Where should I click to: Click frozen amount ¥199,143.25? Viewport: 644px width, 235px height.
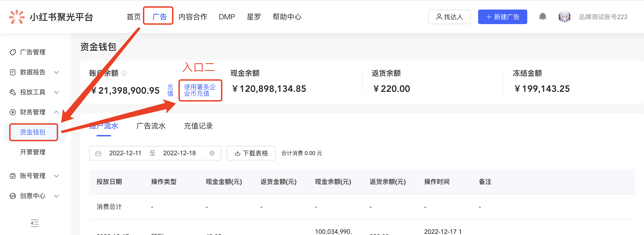click(542, 89)
